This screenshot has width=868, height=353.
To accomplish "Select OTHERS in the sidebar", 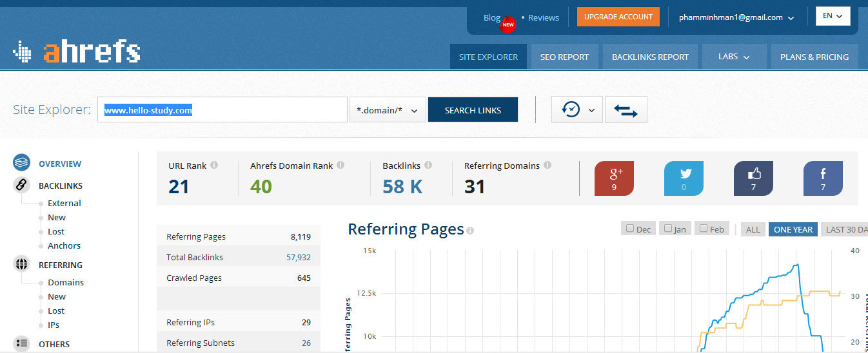I will 54,344.
